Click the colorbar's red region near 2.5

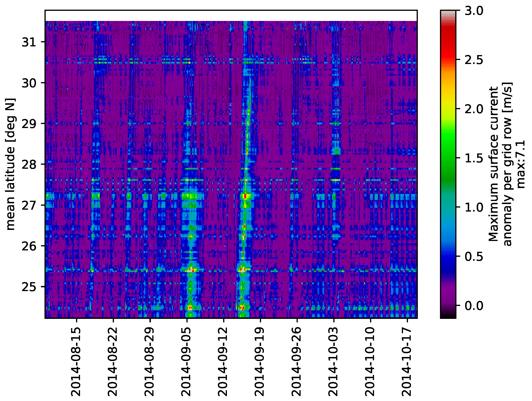coord(448,56)
